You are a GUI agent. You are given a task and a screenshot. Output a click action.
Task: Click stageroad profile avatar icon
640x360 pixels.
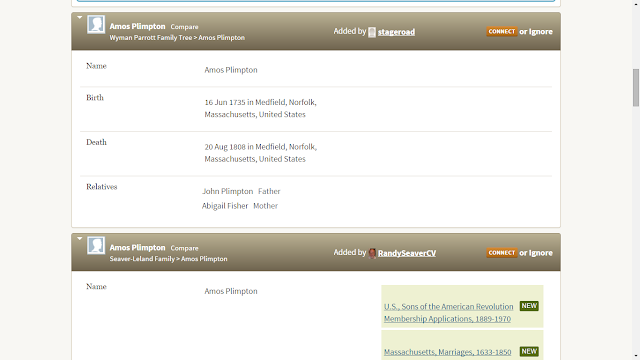click(x=372, y=32)
